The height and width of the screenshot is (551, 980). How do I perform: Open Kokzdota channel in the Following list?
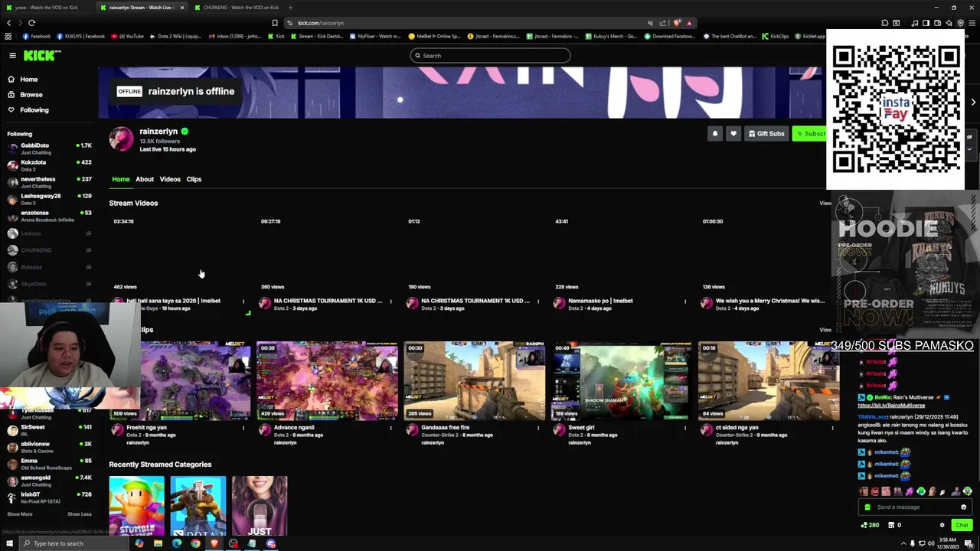(49, 165)
